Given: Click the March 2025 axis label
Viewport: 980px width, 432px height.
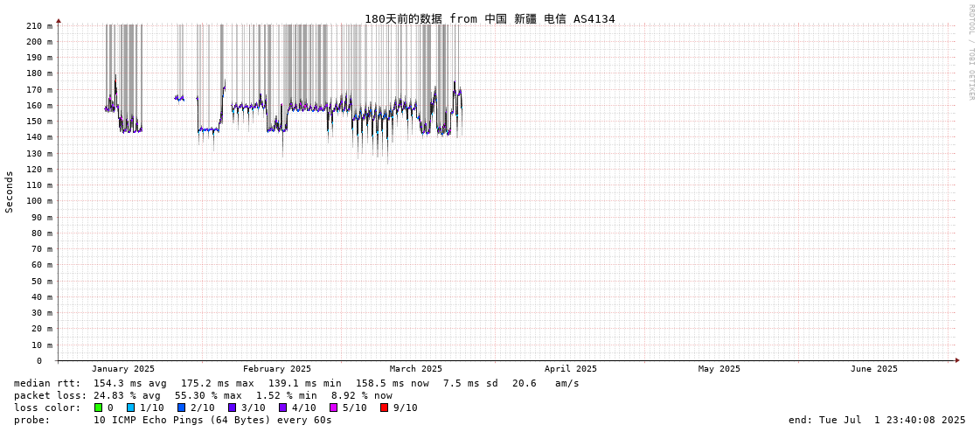Looking at the screenshot, I should pyautogui.click(x=415, y=369).
